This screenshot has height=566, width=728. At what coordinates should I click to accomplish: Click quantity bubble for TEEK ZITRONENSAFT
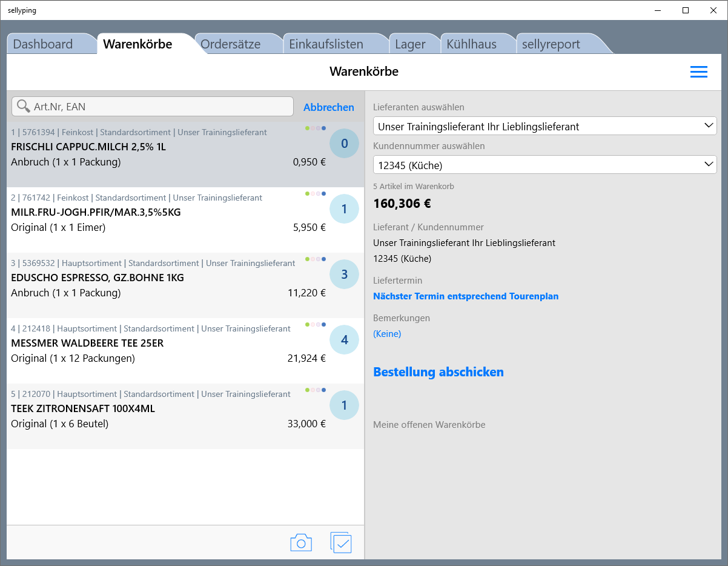click(x=344, y=405)
